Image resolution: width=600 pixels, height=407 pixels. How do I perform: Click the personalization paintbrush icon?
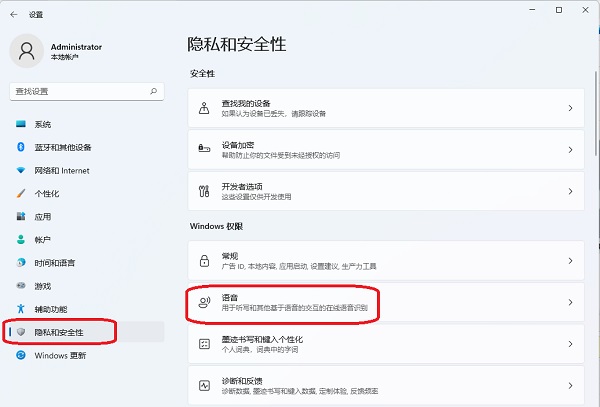[x=20, y=193]
